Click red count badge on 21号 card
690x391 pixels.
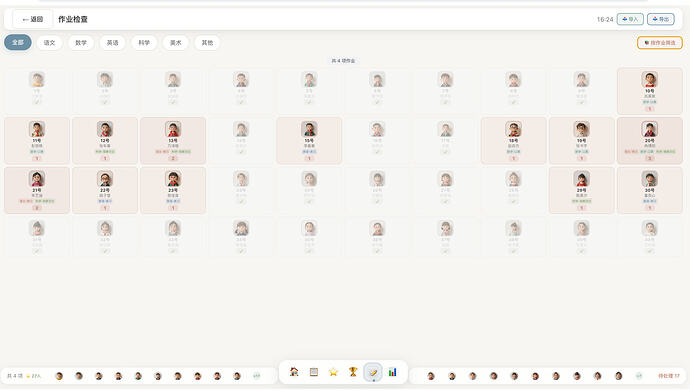[x=37, y=208]
